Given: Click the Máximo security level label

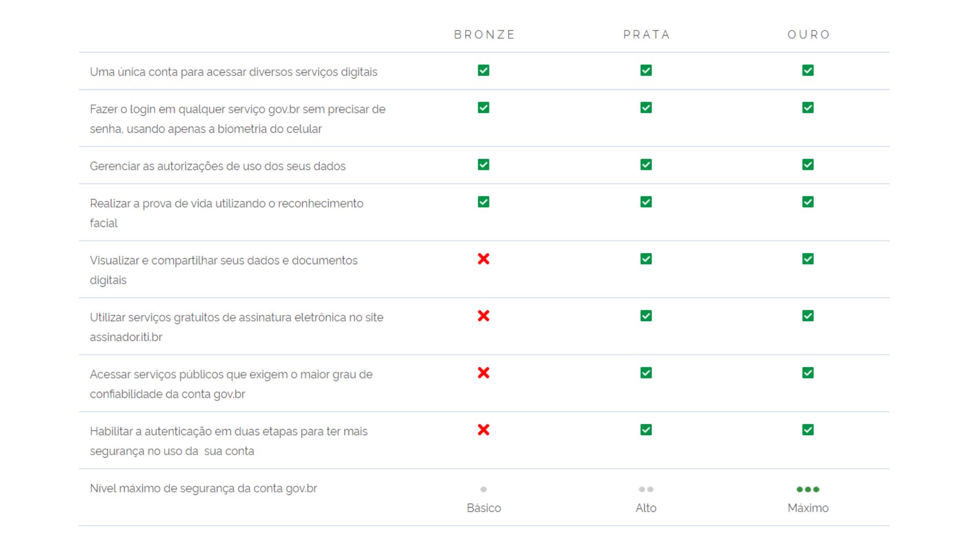Looking at the screenshot, I should click(807, 508).
